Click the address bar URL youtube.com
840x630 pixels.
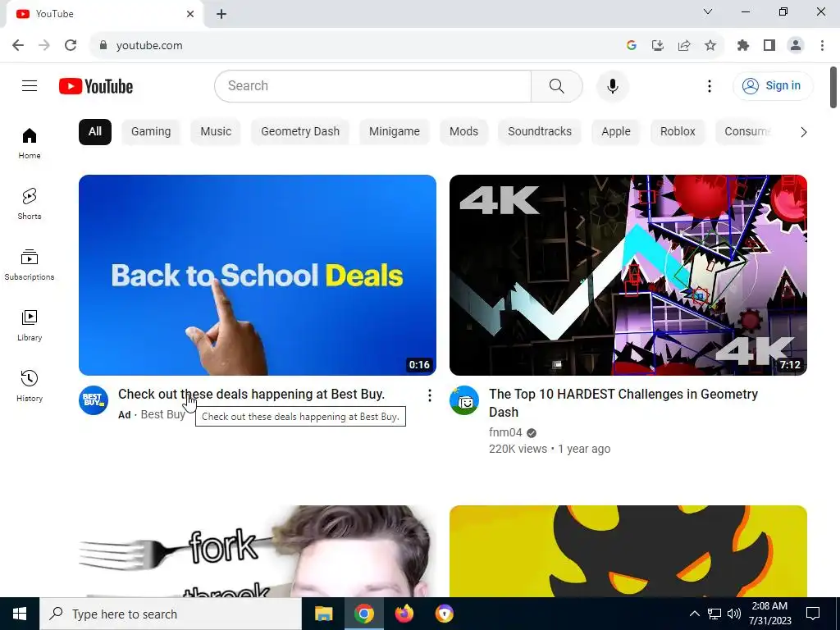point(149,46)
